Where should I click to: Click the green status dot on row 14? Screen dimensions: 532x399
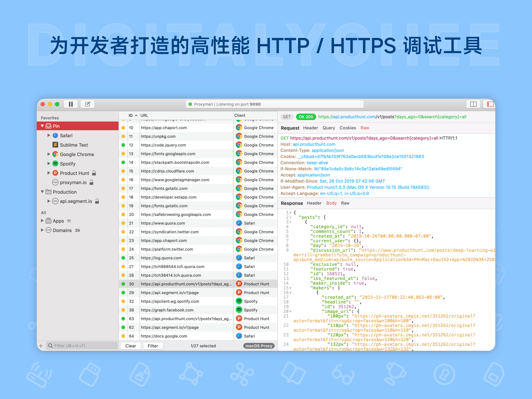[123, 162]
